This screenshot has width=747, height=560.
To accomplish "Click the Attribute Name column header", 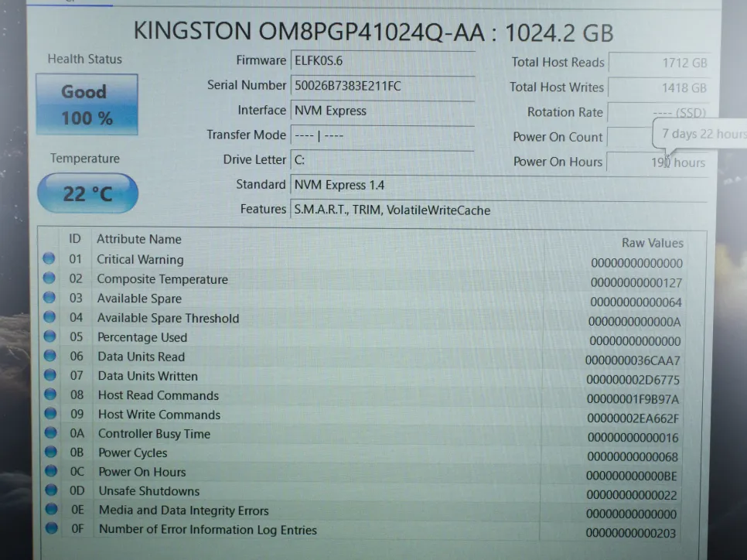I will click(x=139, y=239).
